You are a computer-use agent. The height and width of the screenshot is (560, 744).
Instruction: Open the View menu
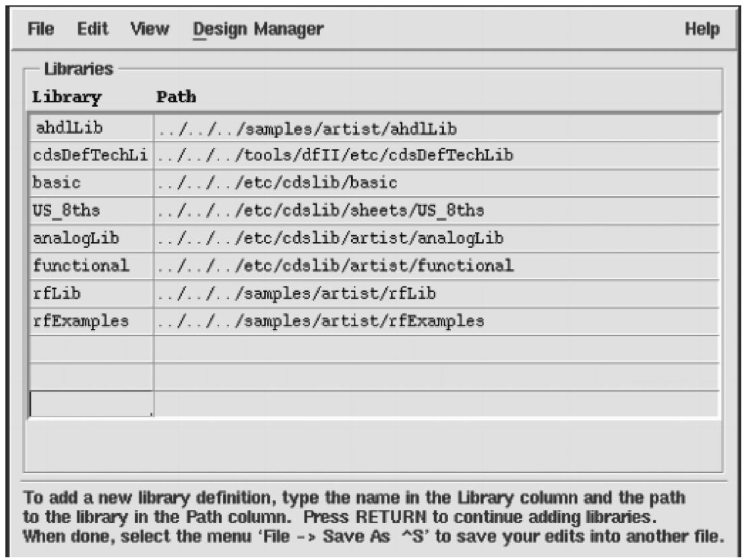click(150, 29)
